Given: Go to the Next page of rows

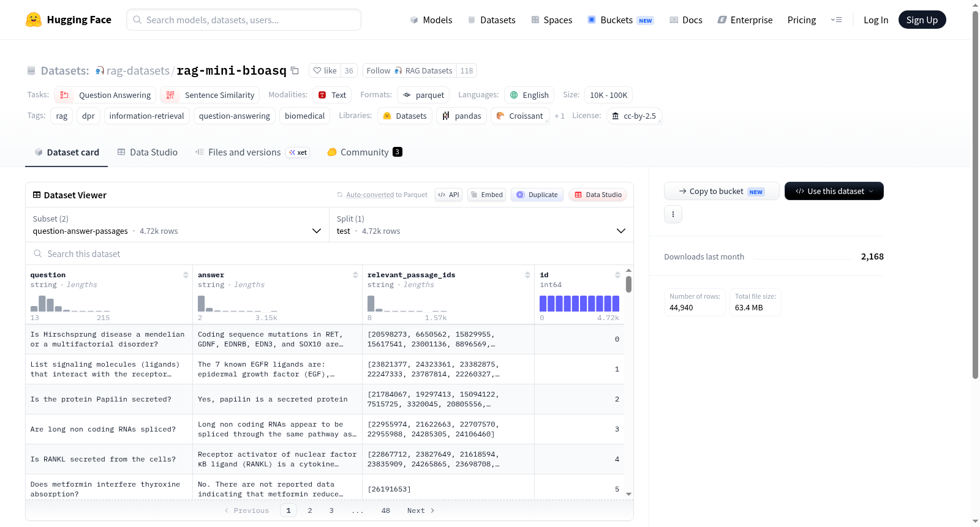Looking at the screenshot, I should (x=421, y=510).
